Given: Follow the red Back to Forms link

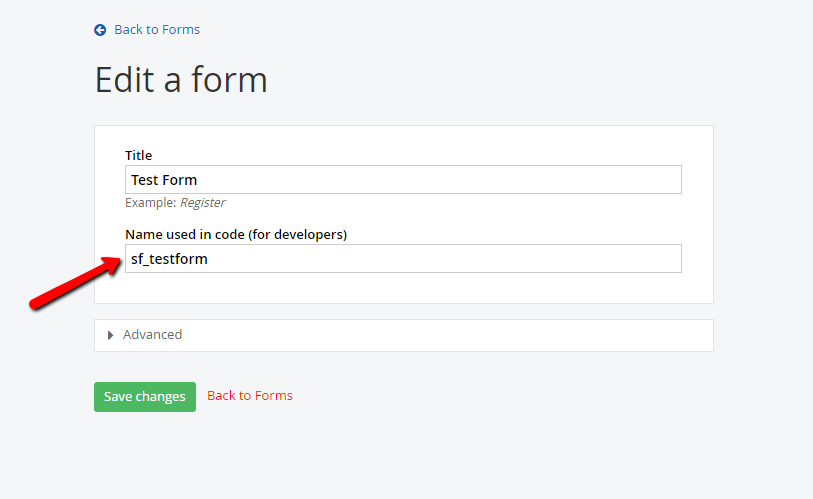Looking at the screenshot, I should (x=250, y=395).
